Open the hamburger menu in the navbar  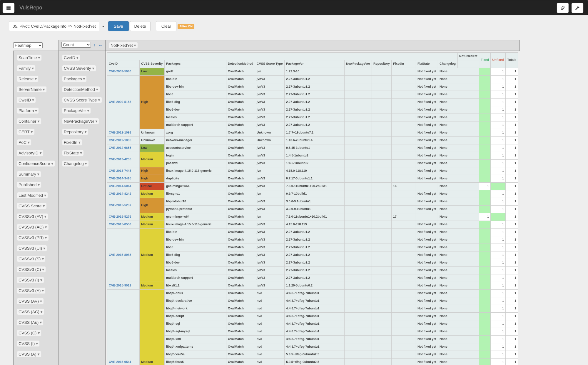click(9, 8)
